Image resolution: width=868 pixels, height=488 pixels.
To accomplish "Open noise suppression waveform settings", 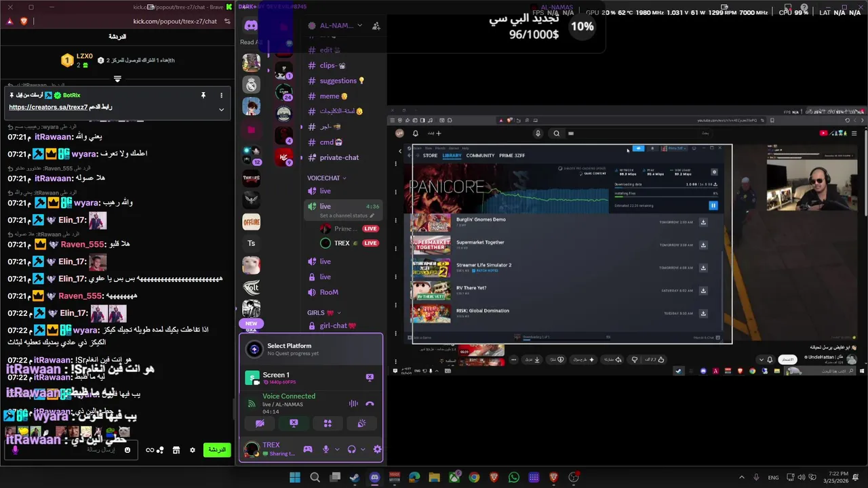I will [353, 403].
